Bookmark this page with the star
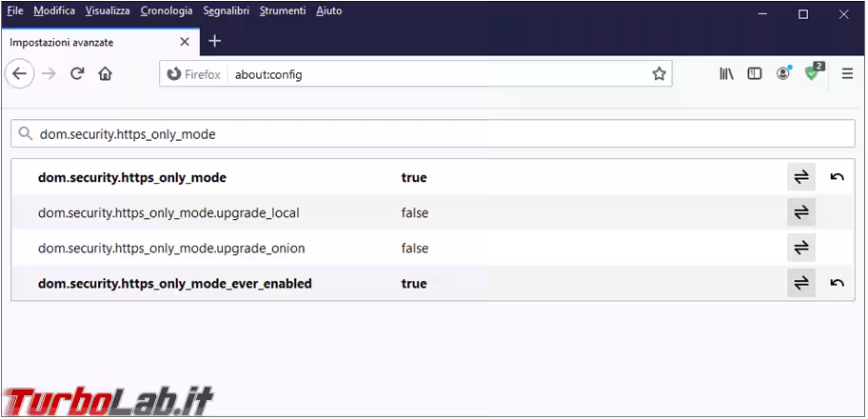This screenshot has width=868, height=419. pyautogui.click(x=659, y=74)
